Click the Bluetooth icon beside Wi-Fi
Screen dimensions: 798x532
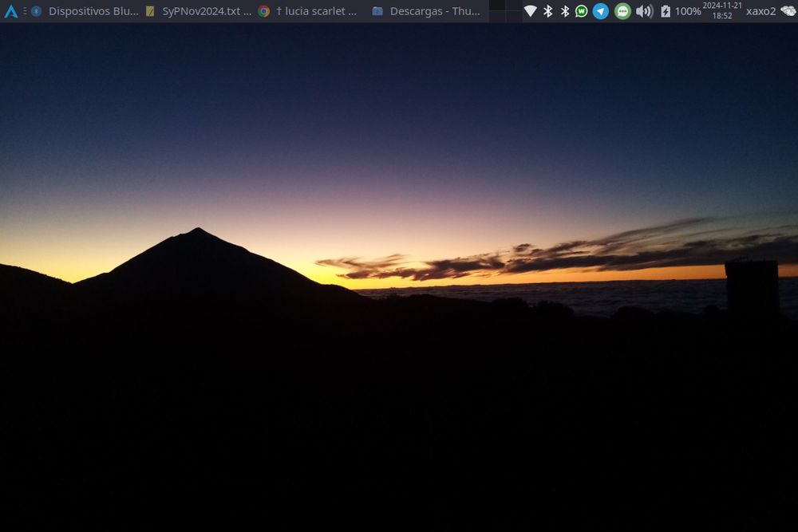[x=547, y=10]
